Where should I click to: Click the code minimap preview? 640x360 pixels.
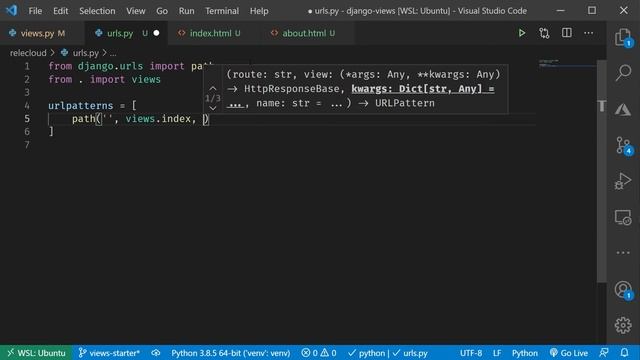point(567,64)
